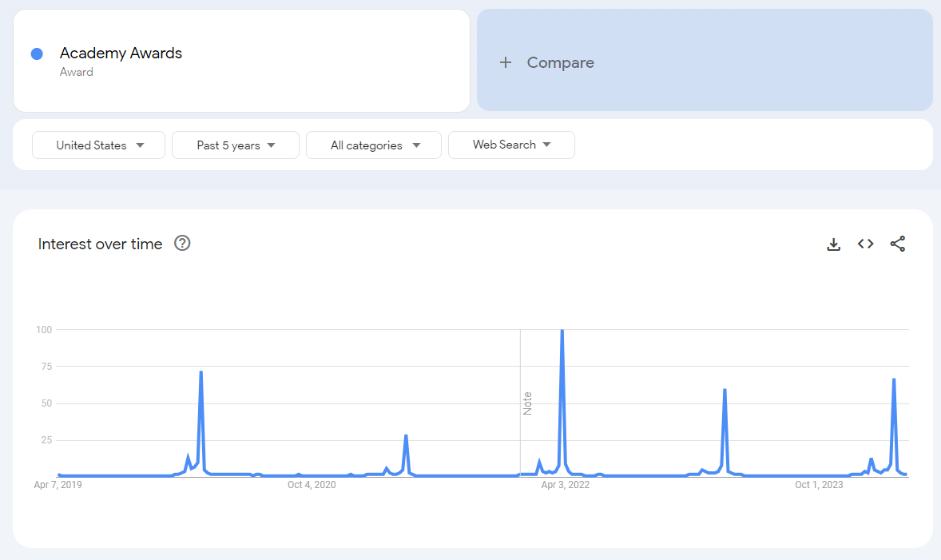Screen dimensions: 941x560
Task: Open help for Interest over time
Action: tap(182, 243)
